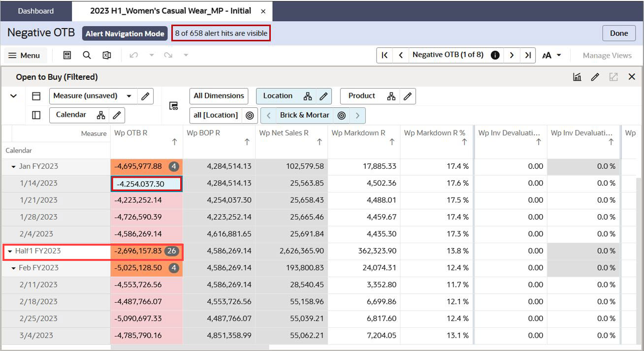Click the Done button
Screen dimensions: 644x351
(x=618, y=33)
